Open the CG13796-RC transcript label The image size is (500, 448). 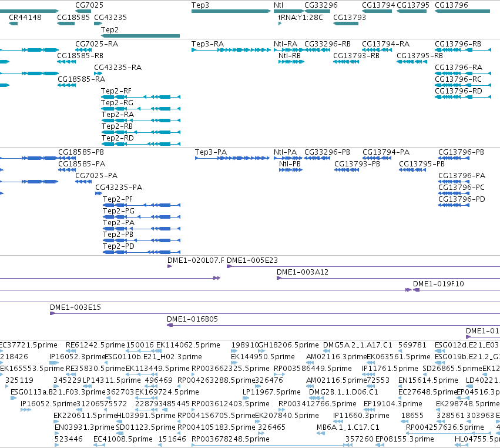[x=458, y=79]
